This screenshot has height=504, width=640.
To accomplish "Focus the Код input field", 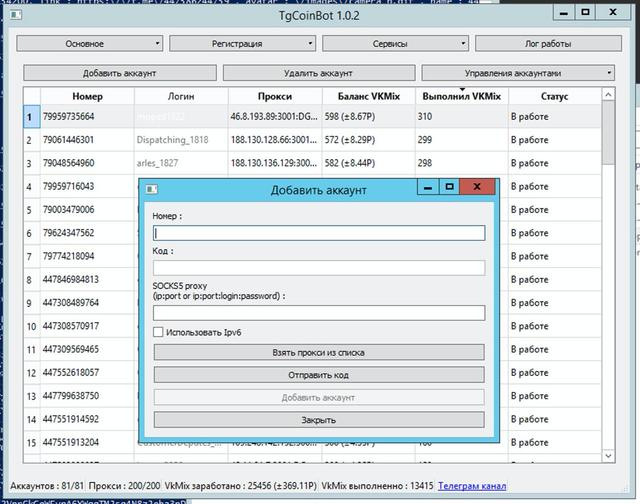I will [x=319, y=268].
